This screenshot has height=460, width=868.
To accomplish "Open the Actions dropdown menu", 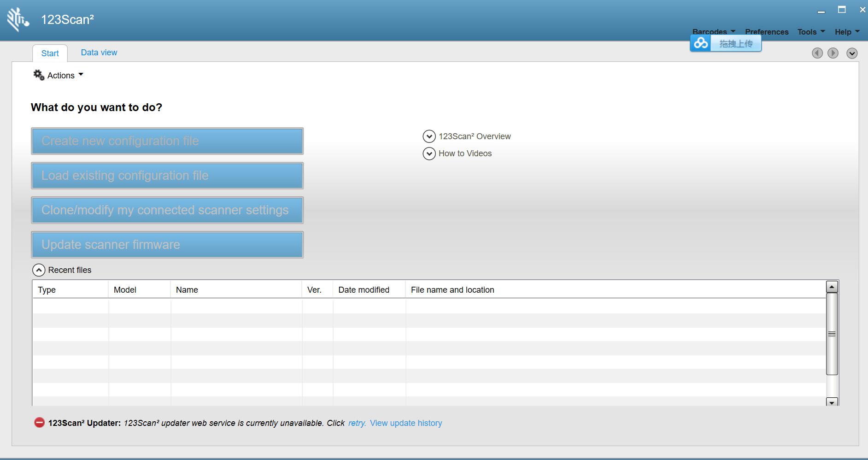I will click(65, 75).
